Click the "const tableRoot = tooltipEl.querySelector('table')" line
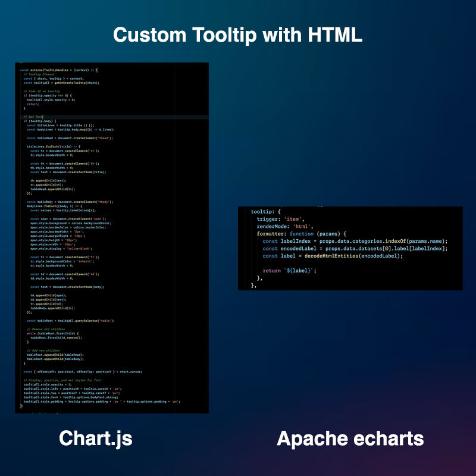Screen dimensions: 476x476 pyautogui.click(x=70, y=321)
